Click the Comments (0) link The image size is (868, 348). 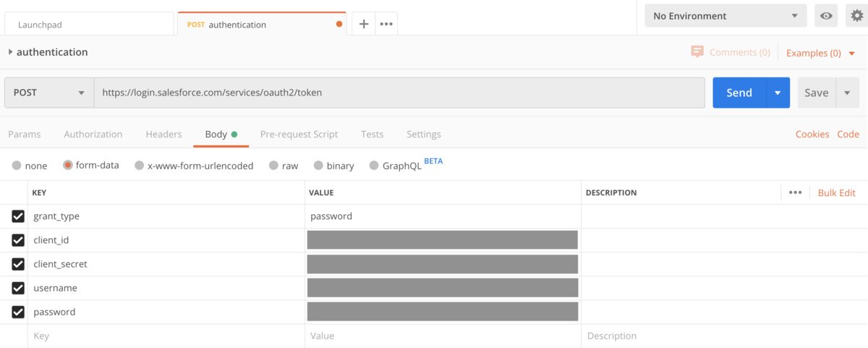(739, 52)
